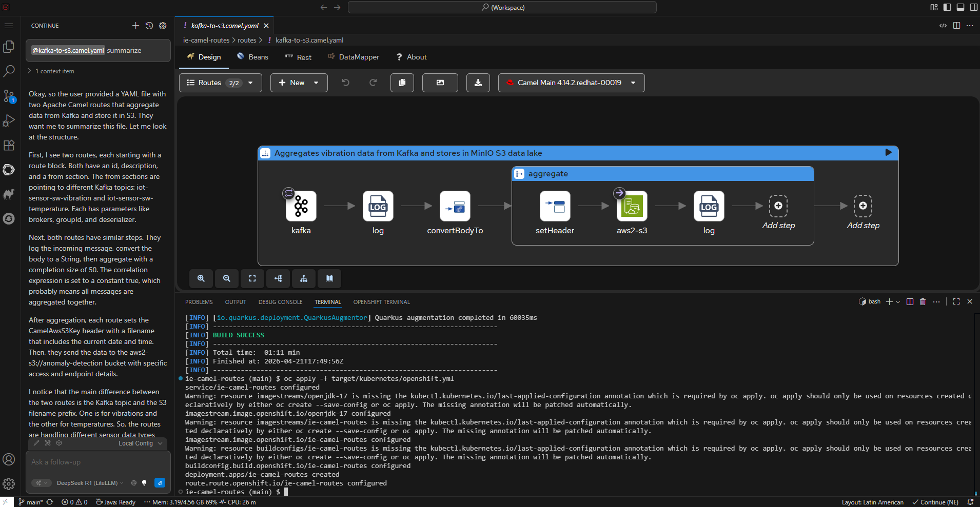Show the OPENSHIFT TERMINAL tab
The image size is (980, 507).
(x=382, y=302)
